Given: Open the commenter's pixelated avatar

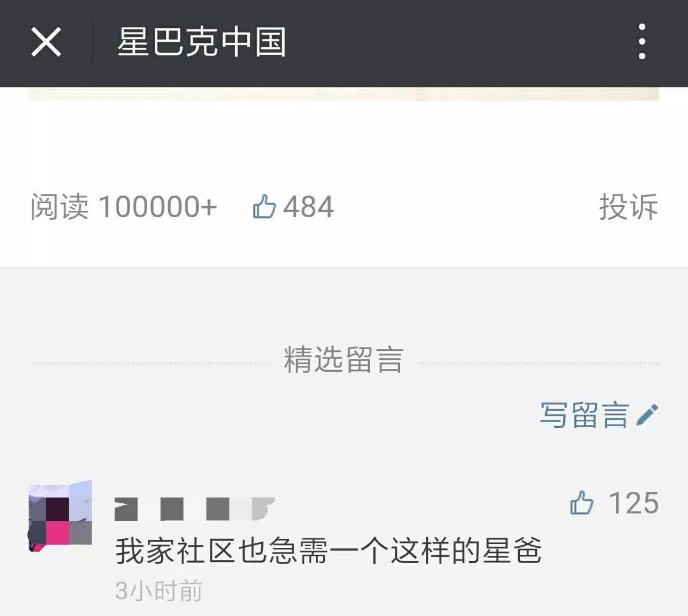Looking at the screenshot, I should (60, 516).
